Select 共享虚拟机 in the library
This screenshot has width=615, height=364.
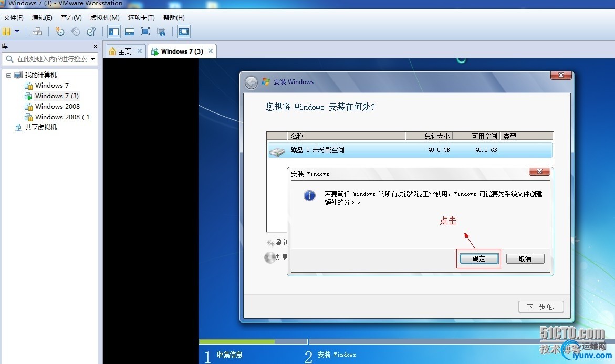[41, 128]
